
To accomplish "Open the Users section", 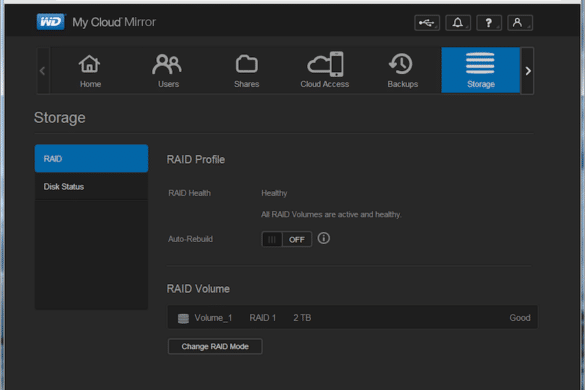I will (168, 70).
